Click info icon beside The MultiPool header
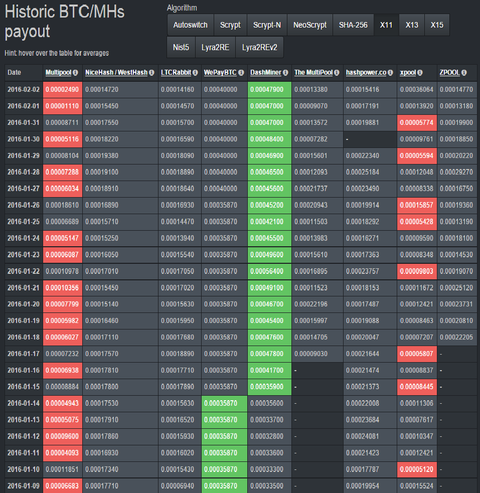Screen dimensions: 480x493 tap(337, 73)
